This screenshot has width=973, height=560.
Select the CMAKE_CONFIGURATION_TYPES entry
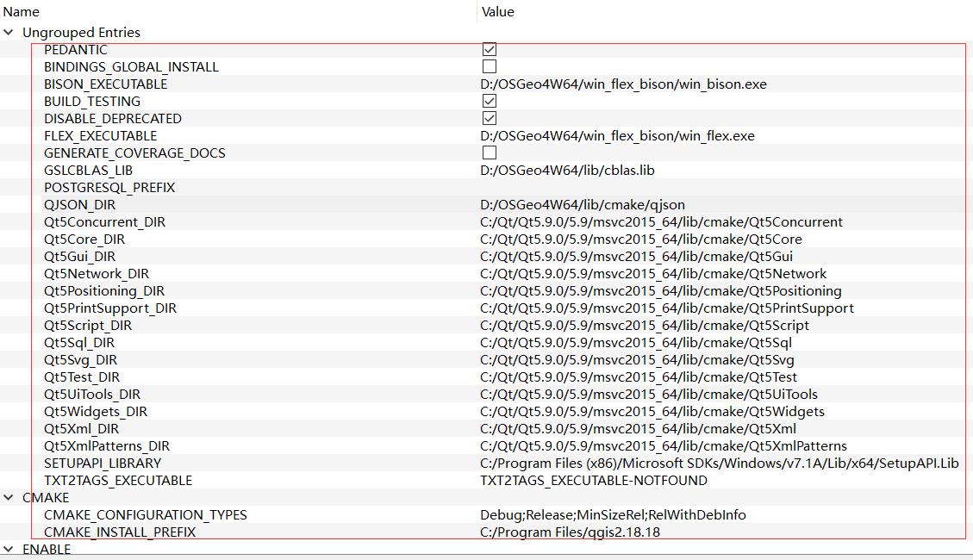tap(145, 514)
